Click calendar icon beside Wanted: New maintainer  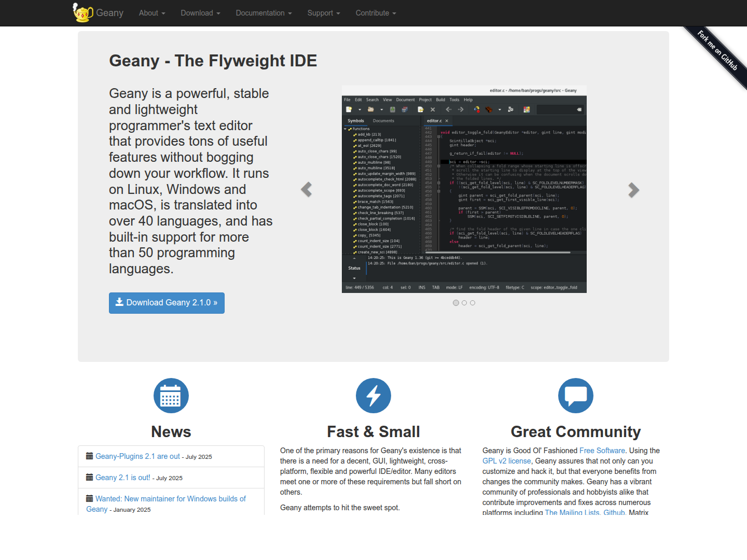tap(90, 499)
